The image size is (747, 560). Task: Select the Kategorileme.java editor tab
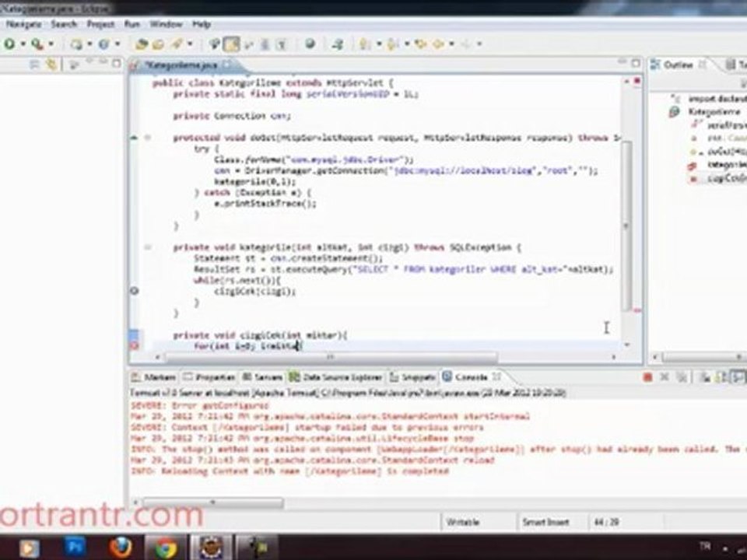point(181,65)
